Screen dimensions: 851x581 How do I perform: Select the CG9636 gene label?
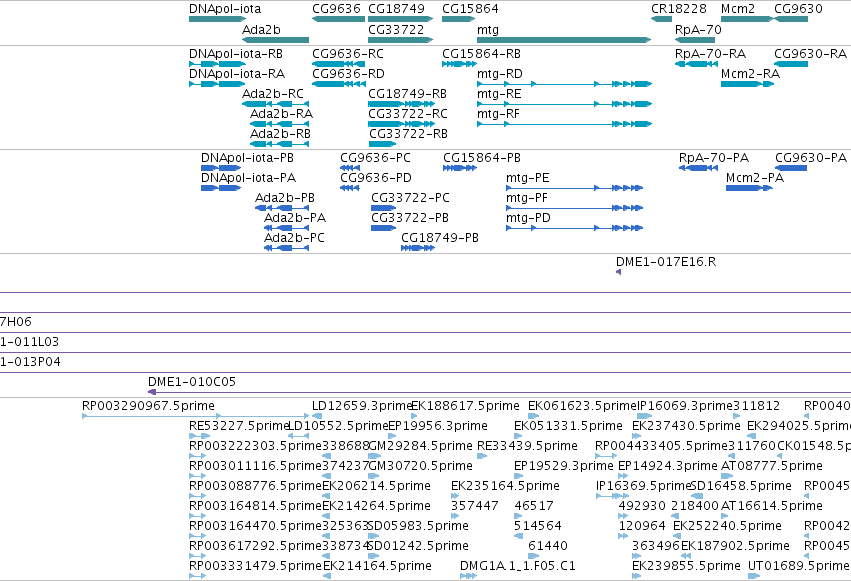tap(336, 9)
